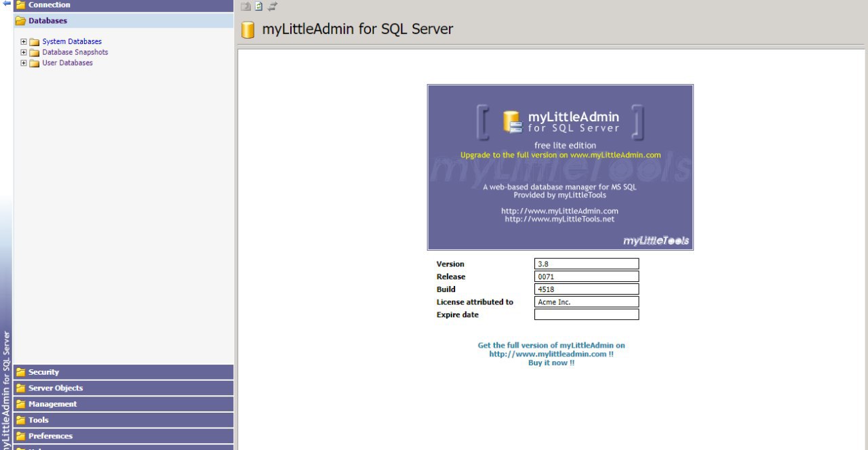The width and height of the screenshot is (868, 450).
Task: Select System Databases in the tree
Action: click(x=72, y=42)
